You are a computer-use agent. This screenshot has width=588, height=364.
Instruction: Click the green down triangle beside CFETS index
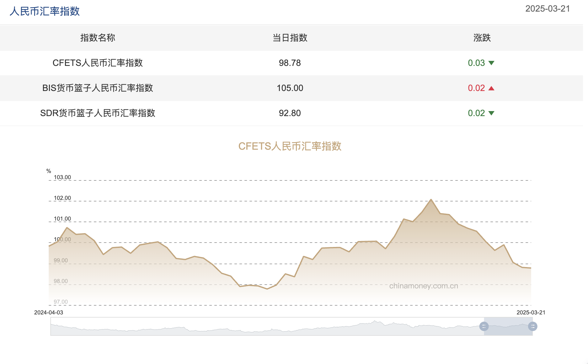point(491,63)
